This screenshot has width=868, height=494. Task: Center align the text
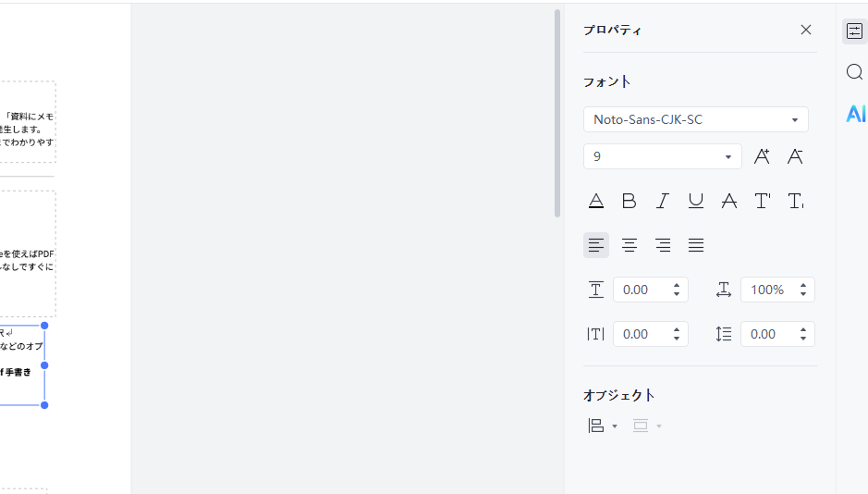point(629,245)
